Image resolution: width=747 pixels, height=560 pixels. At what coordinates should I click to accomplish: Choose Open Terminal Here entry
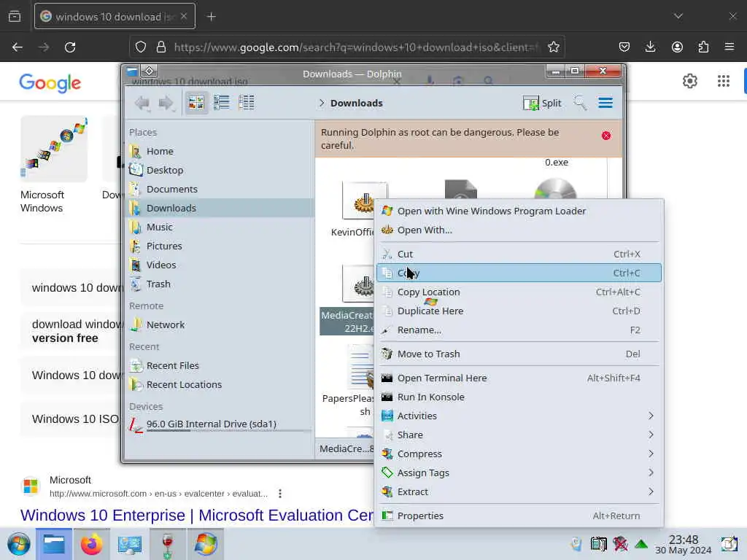pyautogui.click(x=519, y=378)
